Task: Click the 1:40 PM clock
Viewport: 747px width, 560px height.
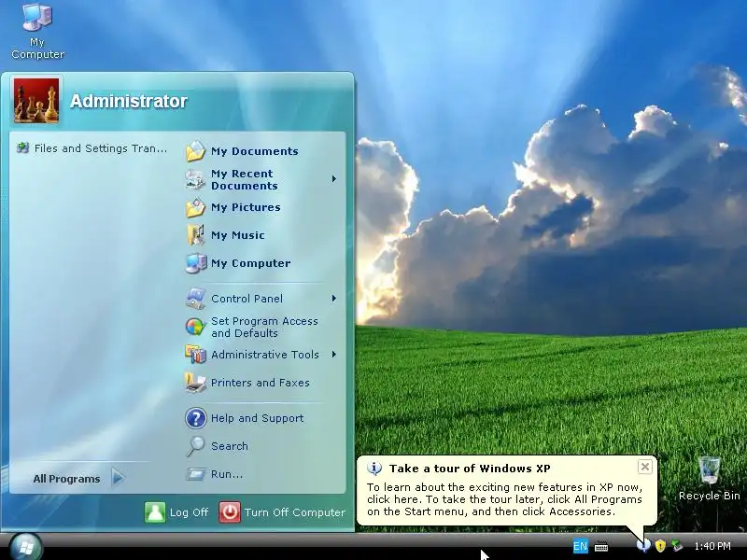Action: click(712, 546)
